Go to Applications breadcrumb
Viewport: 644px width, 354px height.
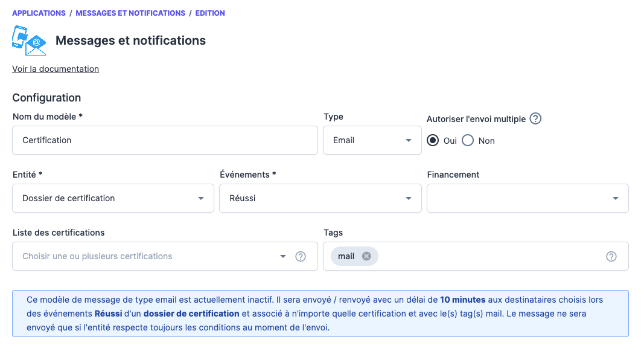(39, 13)
